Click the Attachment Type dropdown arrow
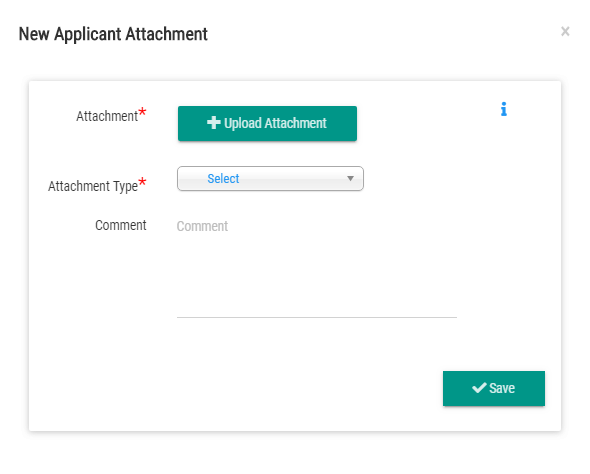Screen dimensions: 590x474 point(350,178)
